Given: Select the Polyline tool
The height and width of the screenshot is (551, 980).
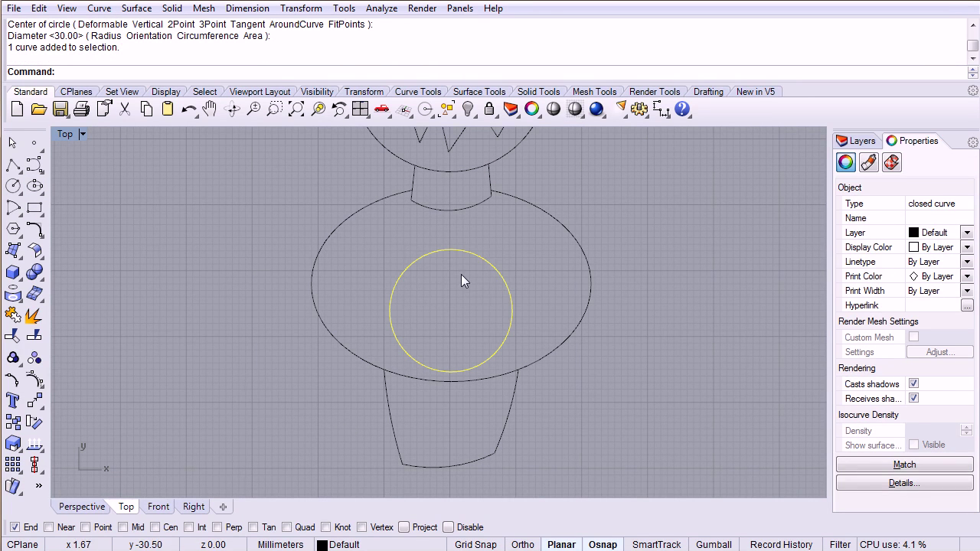Looking at the screenshot, I should (13, 165).
